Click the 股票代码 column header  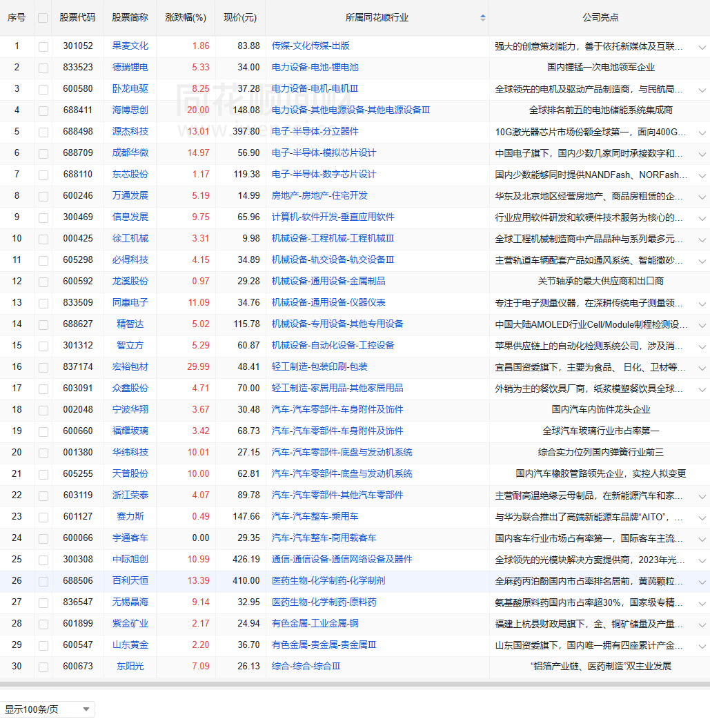(x=77, y=18)
